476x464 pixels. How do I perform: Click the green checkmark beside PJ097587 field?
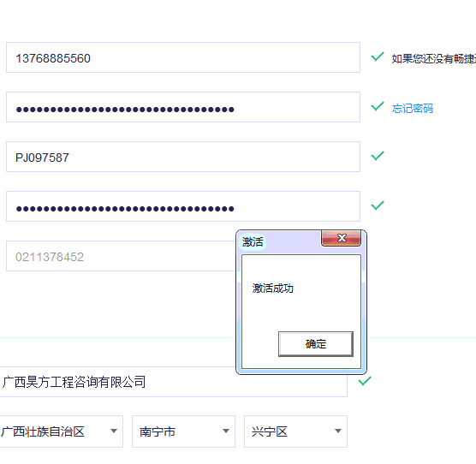[378, 156]
